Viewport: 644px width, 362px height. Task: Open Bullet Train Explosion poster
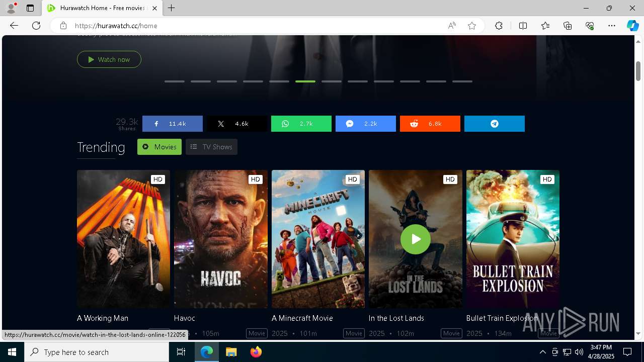[513, 239]
